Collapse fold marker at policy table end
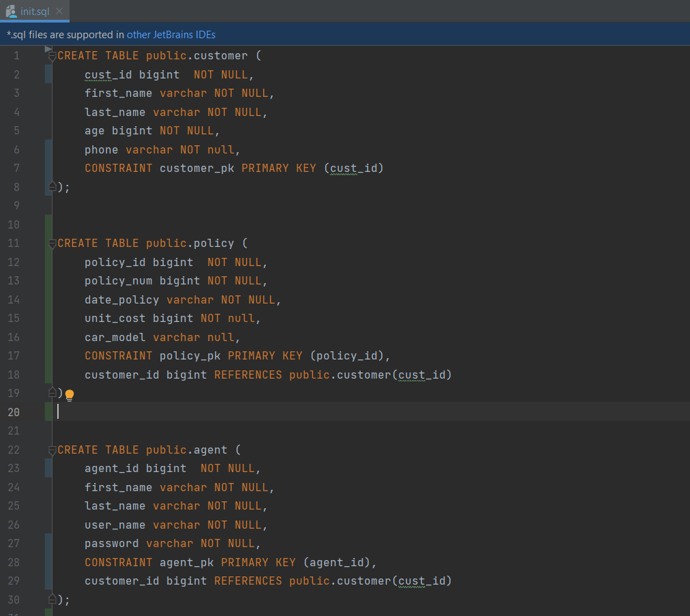Image resolution: width=690 pixels, height=616 pixels. point(52,392)
